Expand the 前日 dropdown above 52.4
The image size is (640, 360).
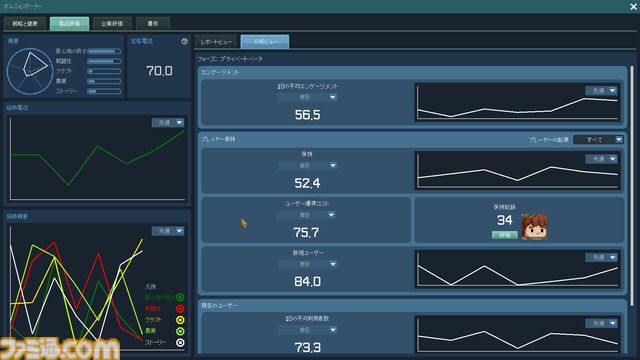coord(307,165)
